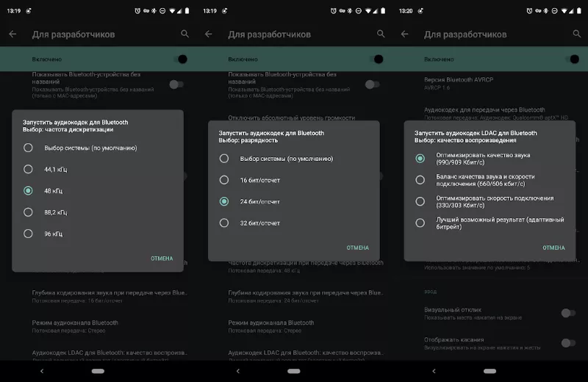The width and height of the screenshot is (588, 382).
Task: Toggle 'Визуальный отклик' switch
Action: coord(568,313)
